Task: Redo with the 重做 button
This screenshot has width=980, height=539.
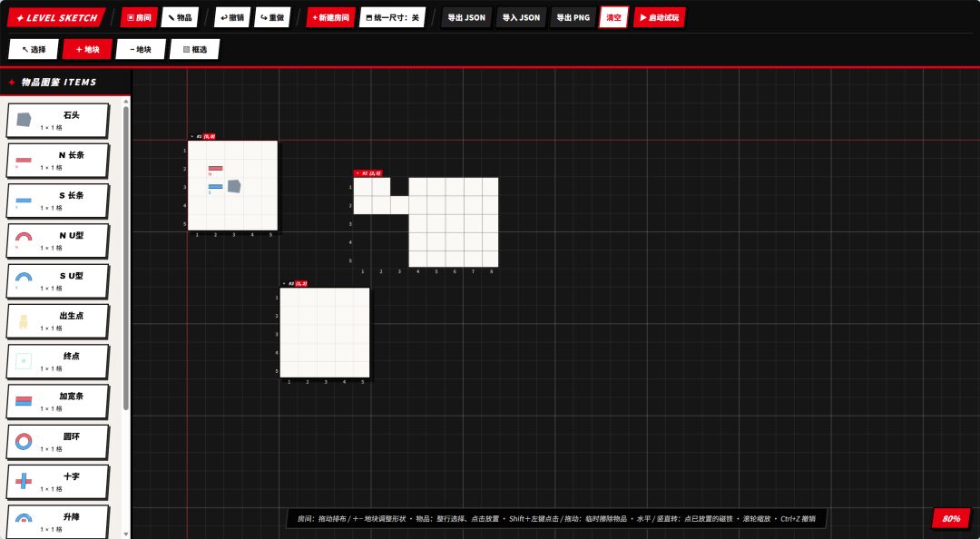Action: click(x=272, y=17)
